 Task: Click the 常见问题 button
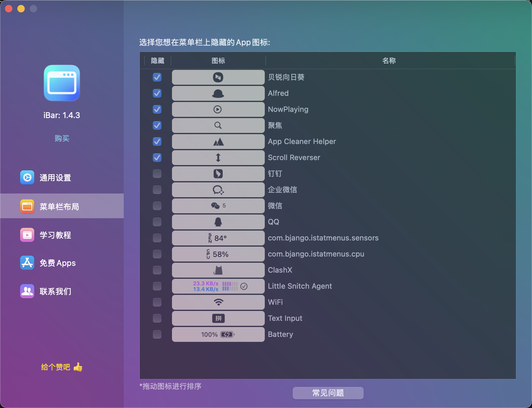coord(328,393)
